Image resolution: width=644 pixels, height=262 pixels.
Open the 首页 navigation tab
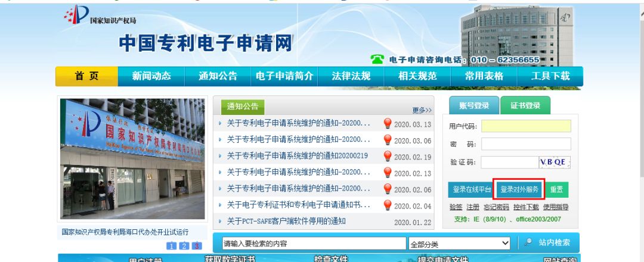pos(86,76)
